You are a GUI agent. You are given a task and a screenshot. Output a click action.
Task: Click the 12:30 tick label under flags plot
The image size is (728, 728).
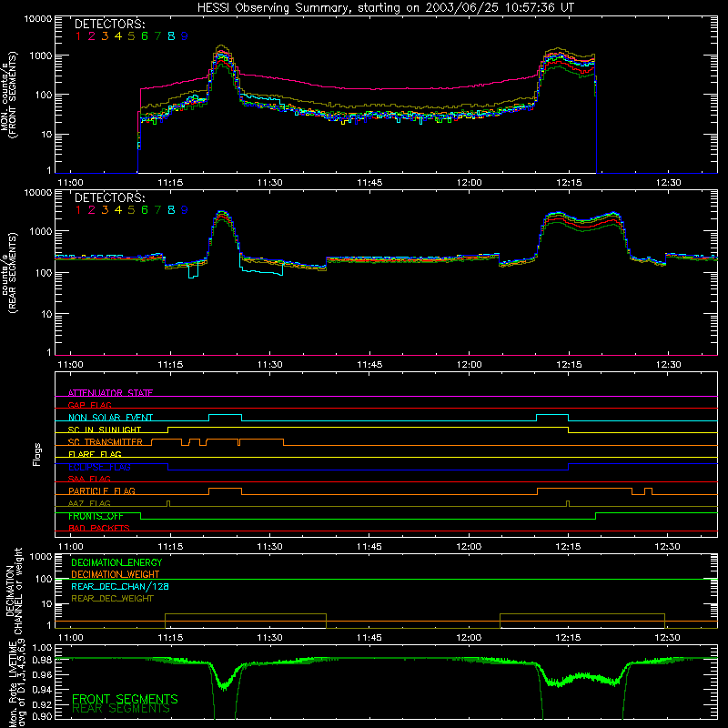click(x=668, y=547)
